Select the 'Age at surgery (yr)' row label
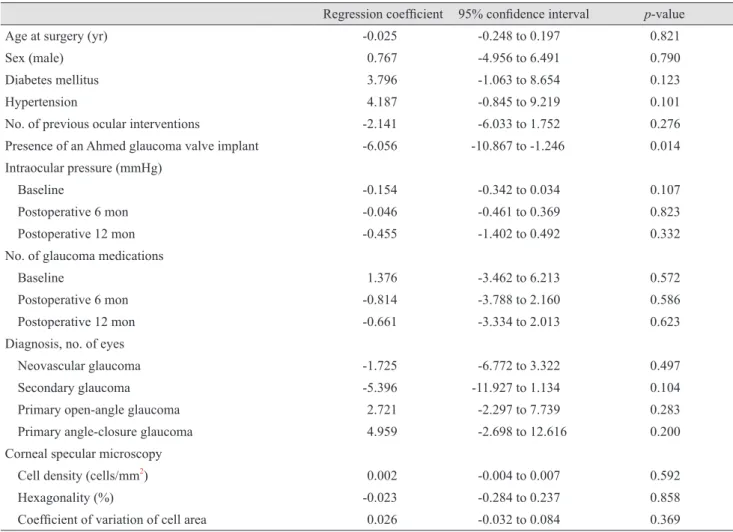 click(56, 36)
